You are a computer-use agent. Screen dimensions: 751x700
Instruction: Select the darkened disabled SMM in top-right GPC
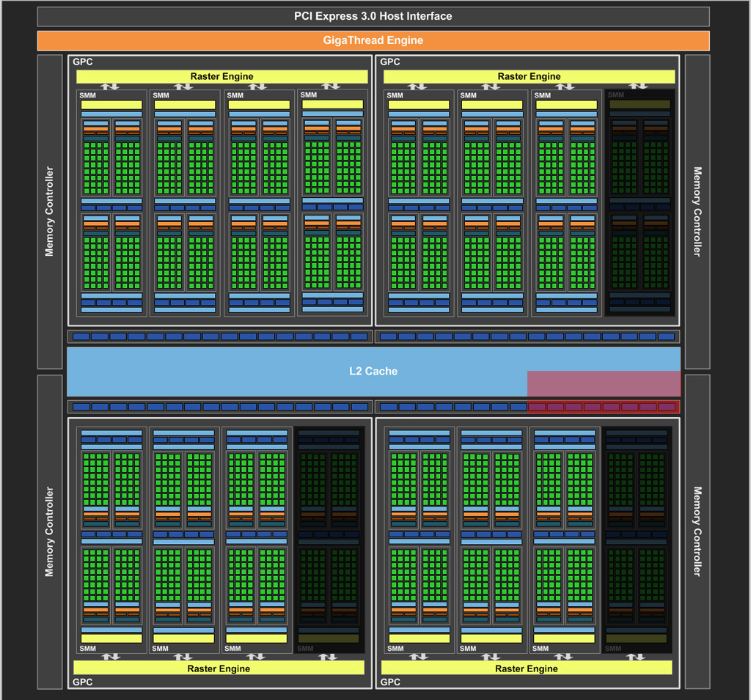640,202
